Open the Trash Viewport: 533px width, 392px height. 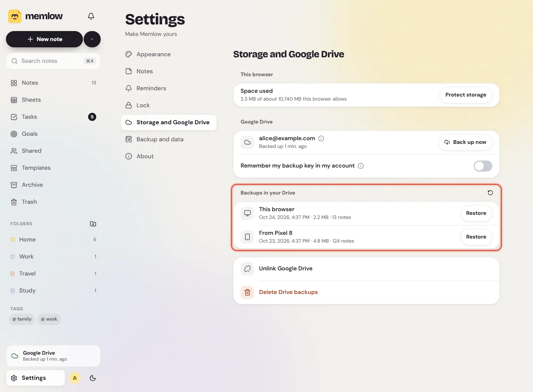(53, 202)
